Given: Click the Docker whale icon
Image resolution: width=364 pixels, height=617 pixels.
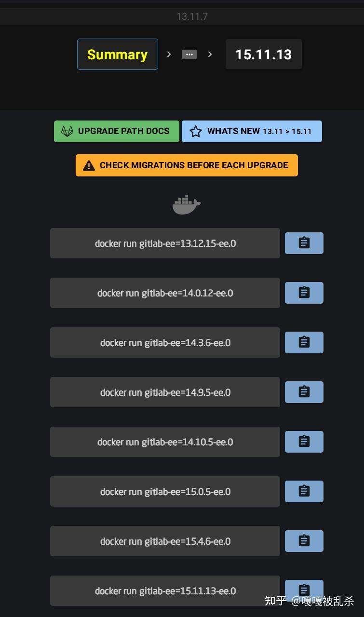Looking at the screenshot, I should pyautogui.click(x=187, y=205).
